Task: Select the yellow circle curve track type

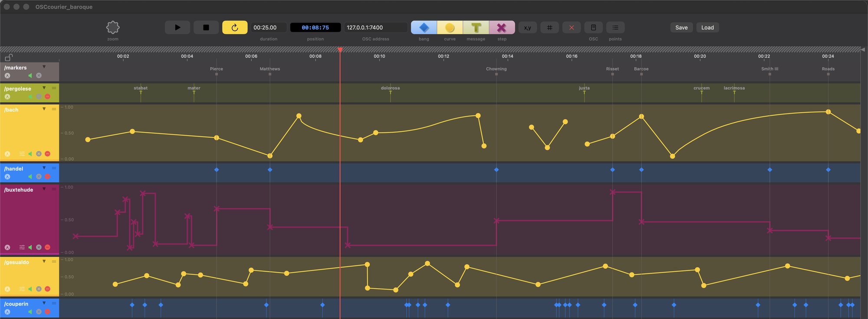Action: tap(450, 27)
